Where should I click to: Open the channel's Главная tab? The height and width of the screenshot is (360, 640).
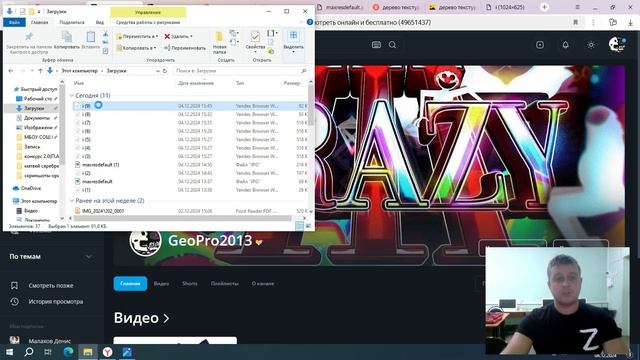(130, 283)
